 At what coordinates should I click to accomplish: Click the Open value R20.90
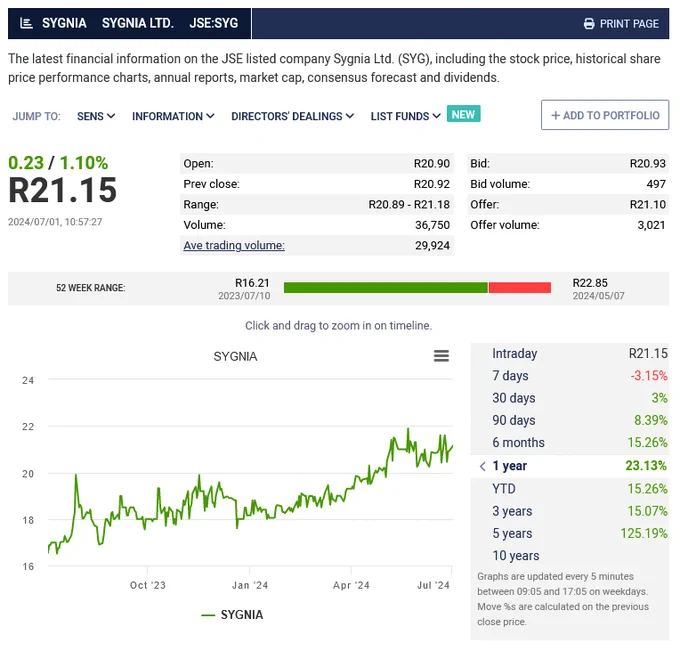tap(432, 164)
